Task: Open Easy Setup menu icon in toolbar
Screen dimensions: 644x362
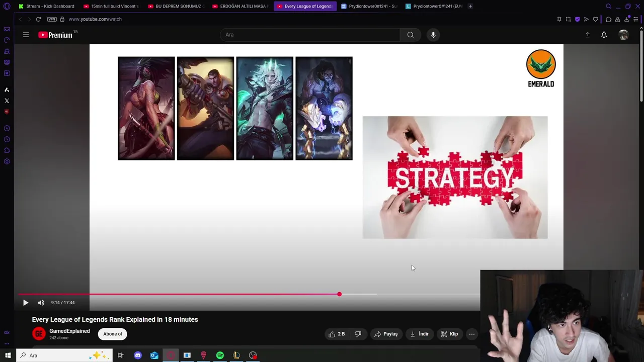Action: [x=636, y=19]
